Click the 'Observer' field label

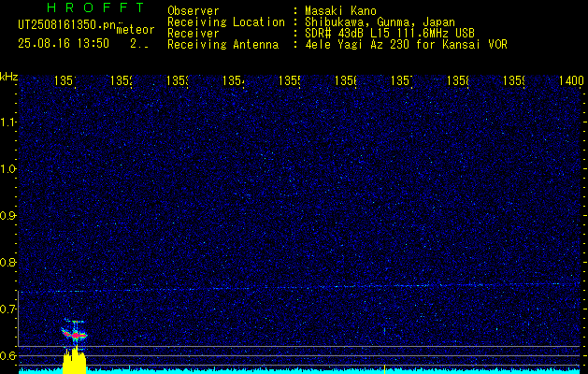click(194, 11)
